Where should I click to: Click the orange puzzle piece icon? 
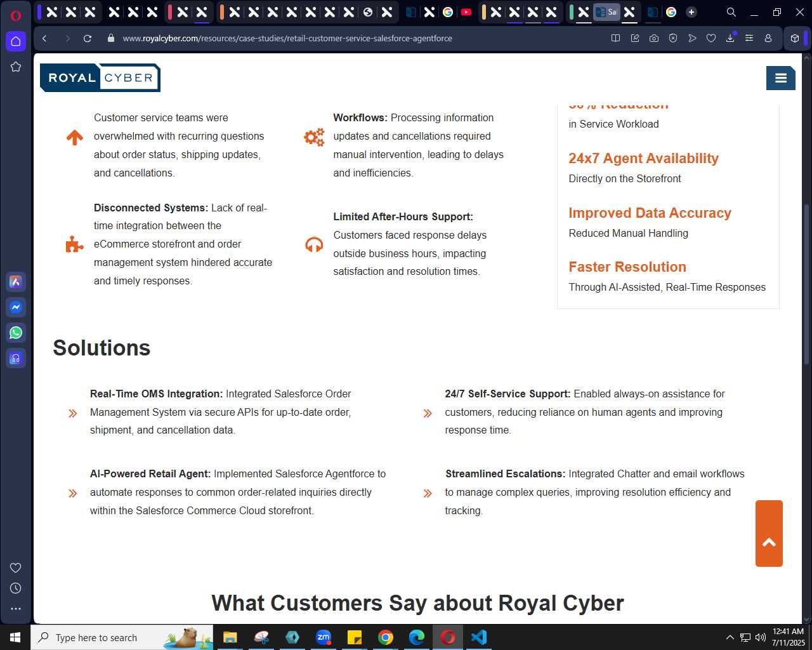point(74,244)
